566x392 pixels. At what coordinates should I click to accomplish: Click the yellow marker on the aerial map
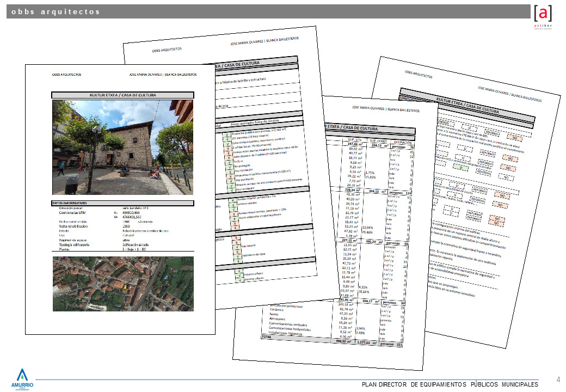(125, 287)
